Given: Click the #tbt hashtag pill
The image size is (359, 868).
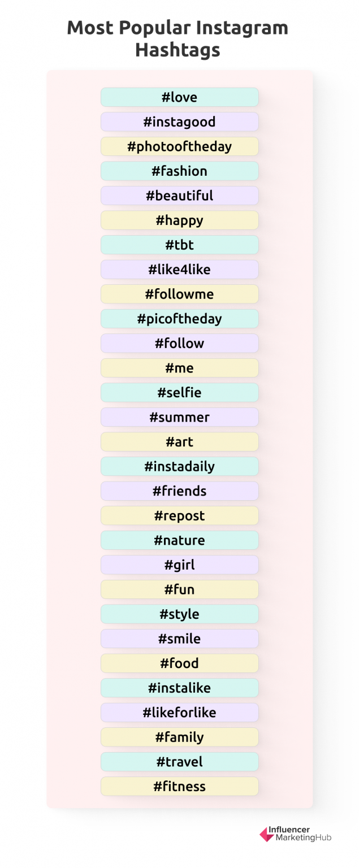Looking at the screenshot, I should pyautogui.click(x=179, y=245).
